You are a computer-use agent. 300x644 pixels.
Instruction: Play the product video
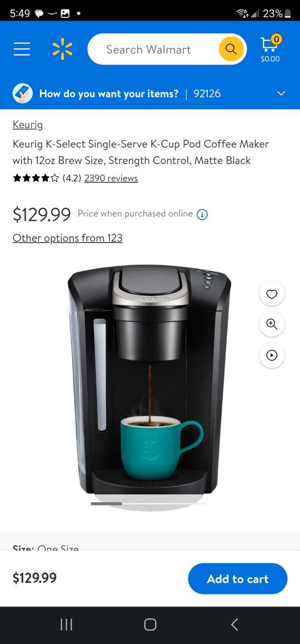(272, 355)
